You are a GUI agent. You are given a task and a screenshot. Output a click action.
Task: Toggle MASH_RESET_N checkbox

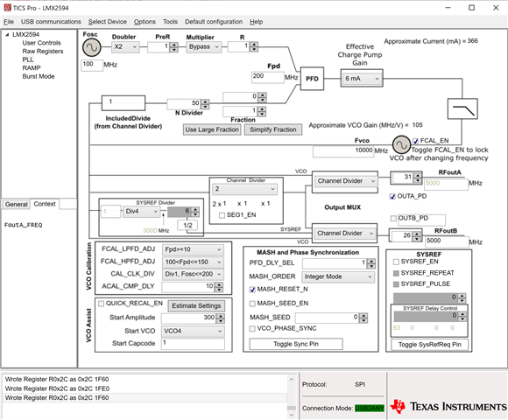pyautogui.click(x=252, y=290)
